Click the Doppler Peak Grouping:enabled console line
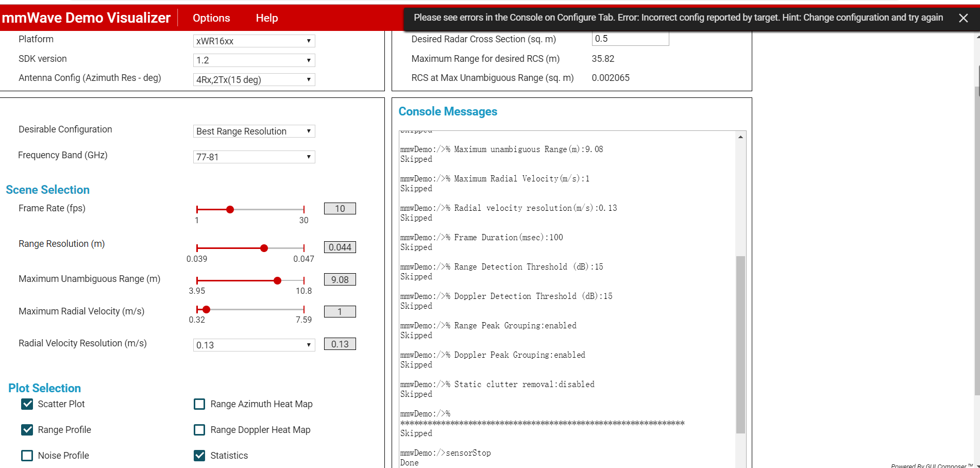Screen dimensions: 980x468 pos(493,355)
